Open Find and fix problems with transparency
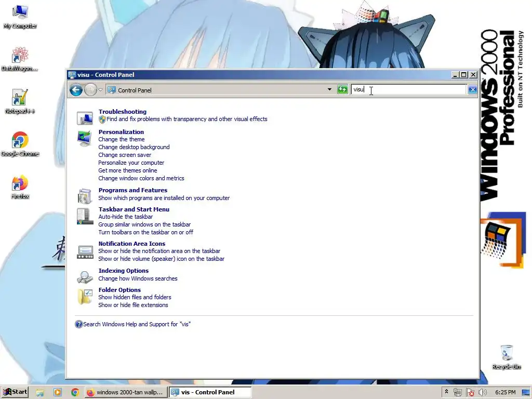This screenshot has height=399, width=532. (x=187, y=119)
